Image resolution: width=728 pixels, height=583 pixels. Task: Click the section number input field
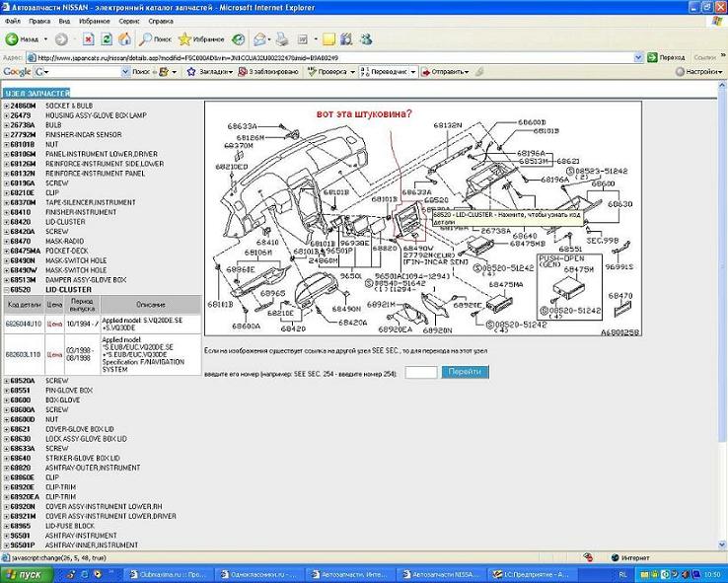click(420, 372)
